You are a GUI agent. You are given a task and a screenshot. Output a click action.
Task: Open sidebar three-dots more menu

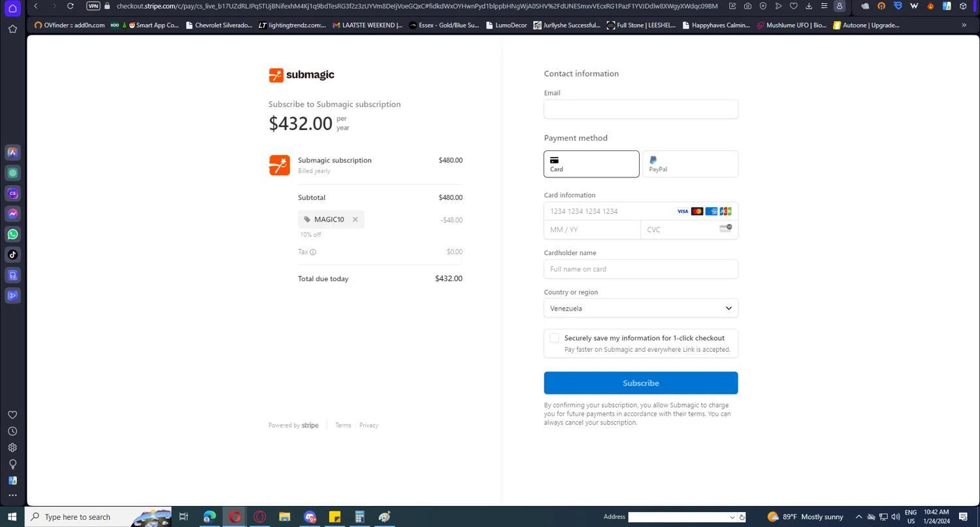coord(12,496)
